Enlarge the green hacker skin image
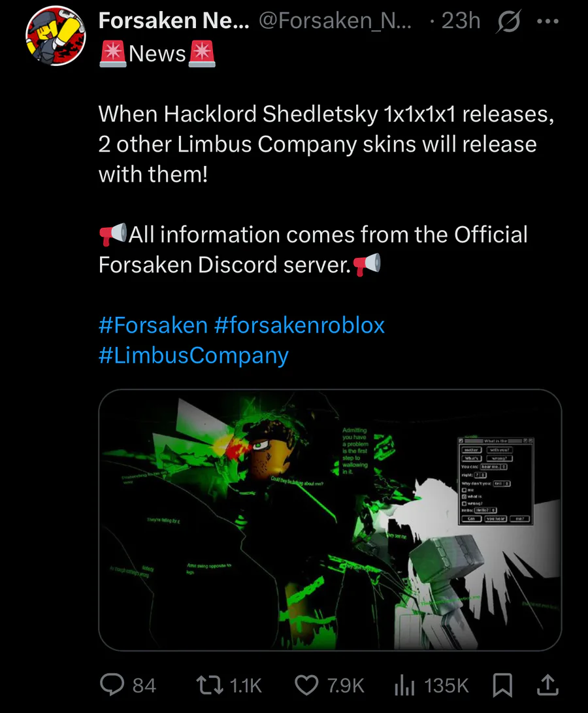This screenshot has height=713, width=588. tap(330, 520)
